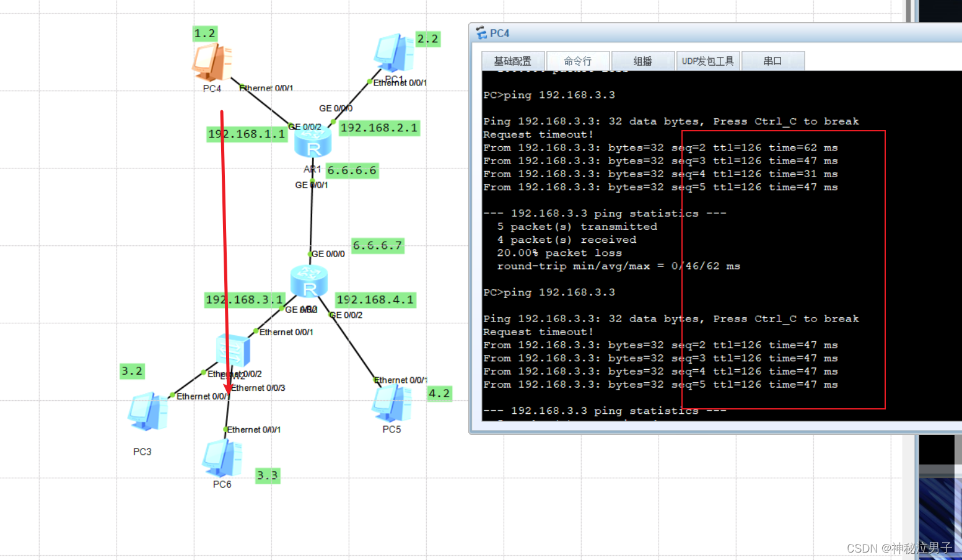This screenshot has height=560, width=962.
Task: Click the 6.6.6.6 address label
Action: click(352, 170)
